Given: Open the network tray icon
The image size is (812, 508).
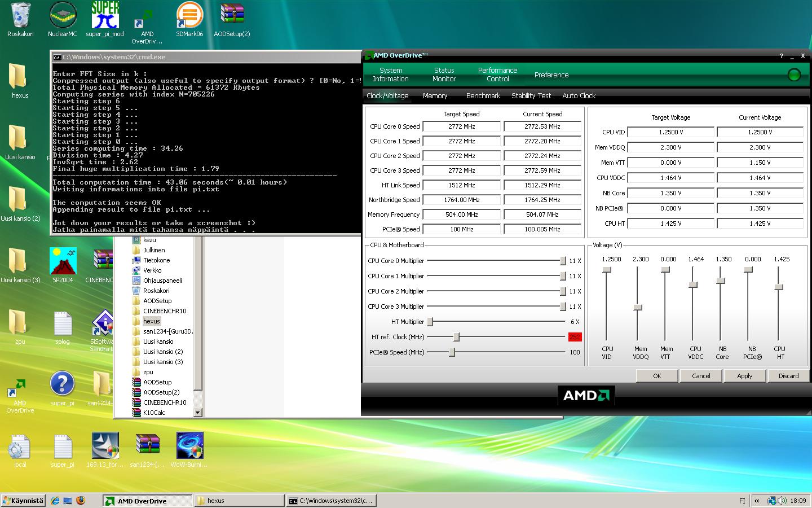Looking at the screenshot, I should tap(772, 501).
